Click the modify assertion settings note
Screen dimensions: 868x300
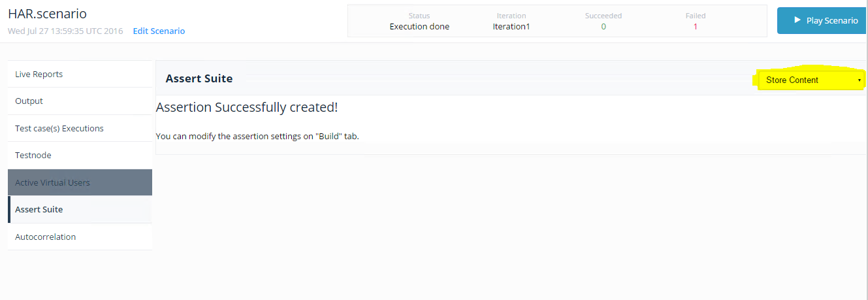[257, 137]
